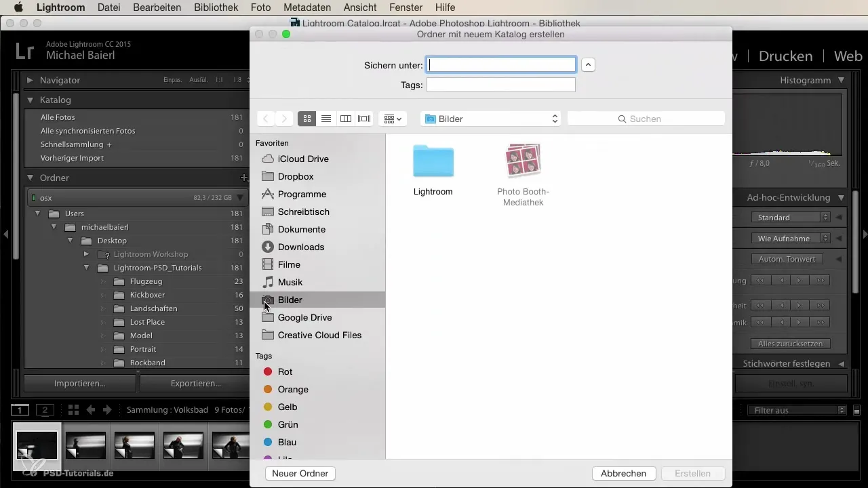Open the Bearbeiten menu

click(158, 7)
